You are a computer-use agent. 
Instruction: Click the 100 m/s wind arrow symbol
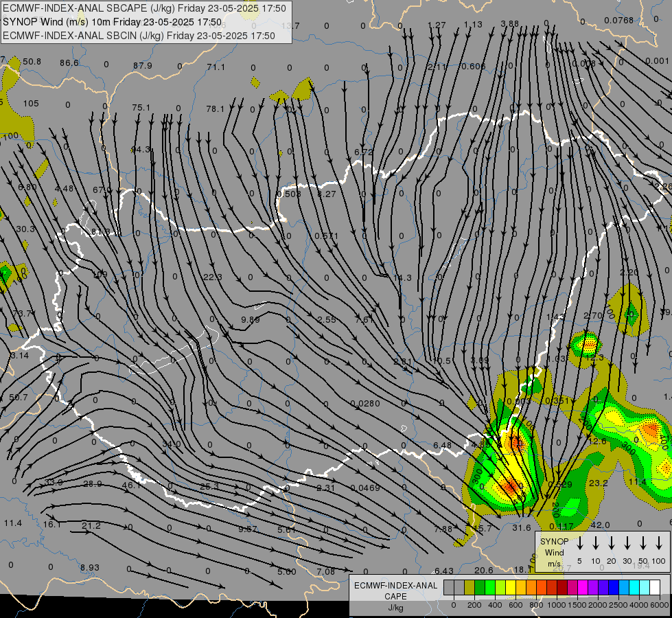coord(659,543)
